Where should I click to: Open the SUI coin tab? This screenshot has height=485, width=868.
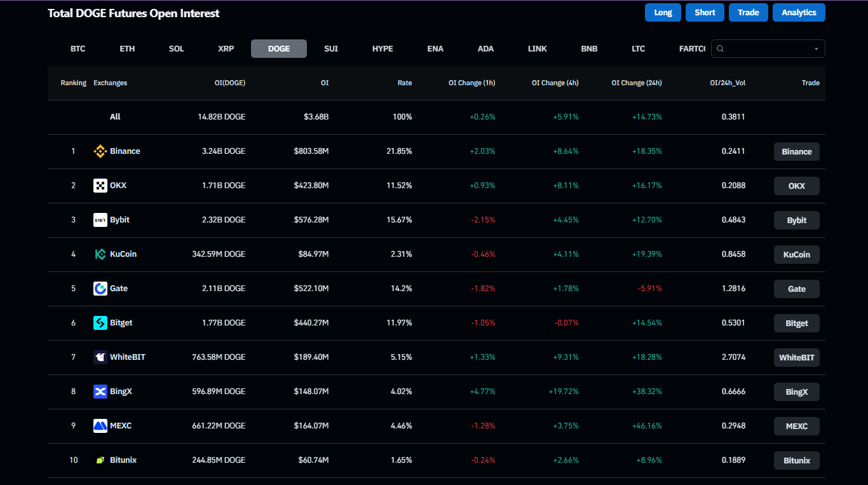click(x=331, y=49)
